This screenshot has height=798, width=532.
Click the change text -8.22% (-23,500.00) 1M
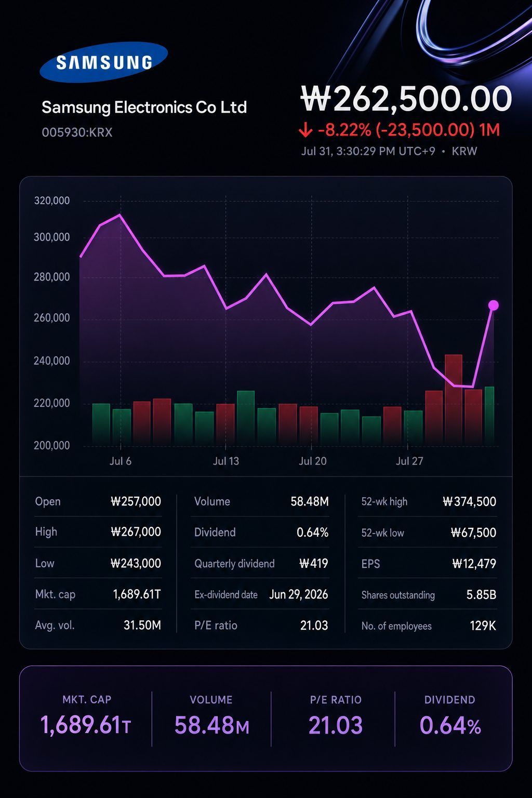pyautogui.click(x=408, y=130)
